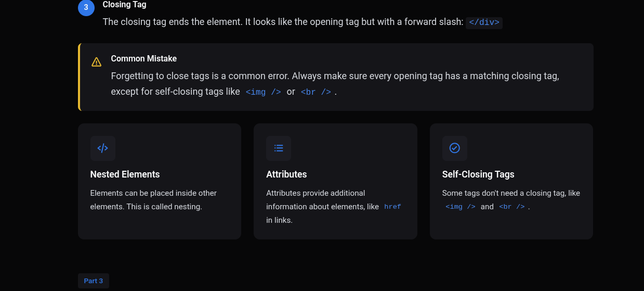Click the code brackets icon above Nested Elements
Image resolution: width=644 pixels, height=291 pixels.
pyautogui.click(x=103, y=148)
